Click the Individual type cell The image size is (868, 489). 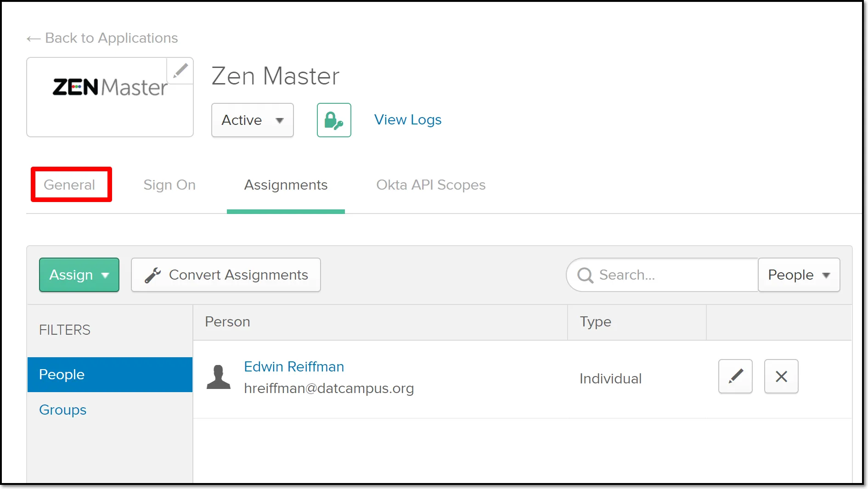610,378
